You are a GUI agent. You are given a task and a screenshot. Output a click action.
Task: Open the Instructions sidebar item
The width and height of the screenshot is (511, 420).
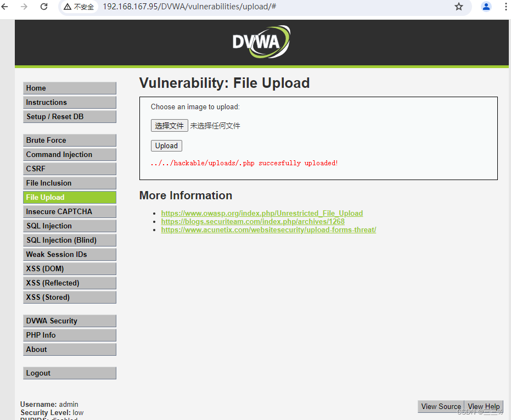coord(70,102)
